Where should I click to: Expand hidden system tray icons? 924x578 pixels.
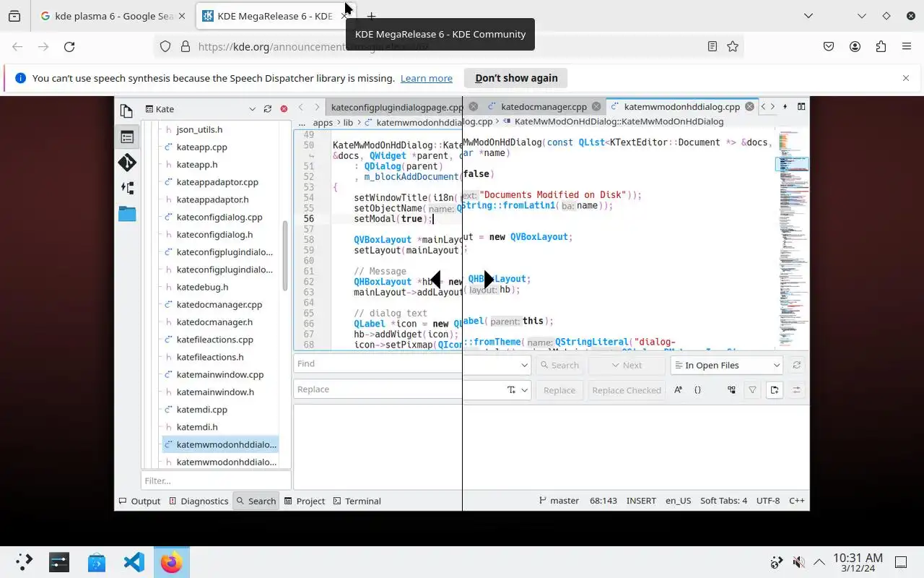(819, 562)
